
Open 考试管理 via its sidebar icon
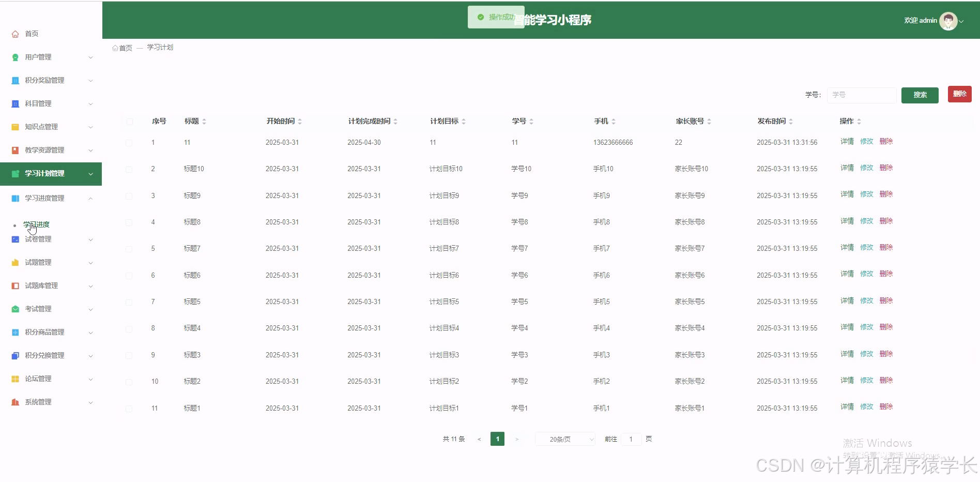coord(15,309)
